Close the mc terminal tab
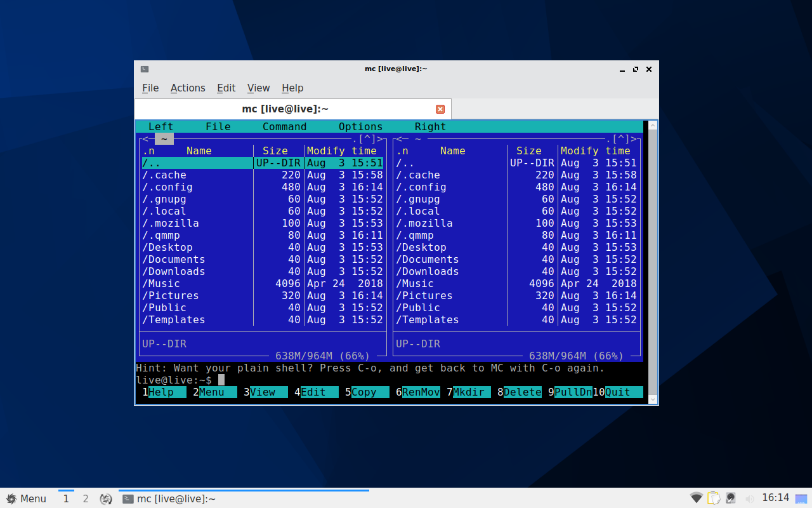The width and height of the screenshot is (812, 508). coord(440,109)
